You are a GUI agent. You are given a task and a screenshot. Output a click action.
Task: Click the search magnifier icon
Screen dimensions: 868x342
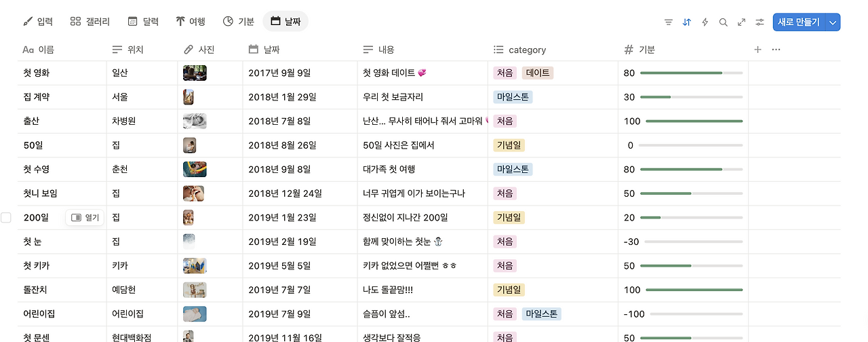tap(724, 22)
